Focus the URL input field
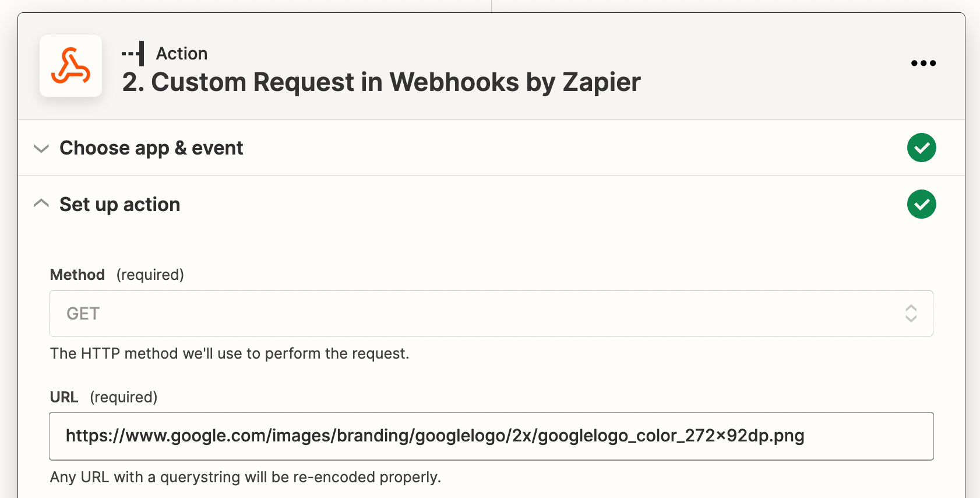Viewport: 980px width, 498px height. [x=491, y=436]
